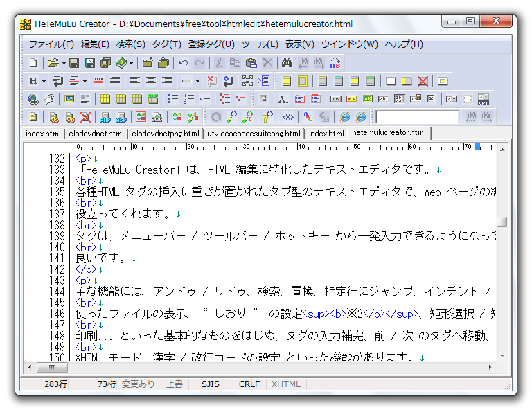Switch to the claddvdnet.html tab
532x412 pixels.
tap(96, 134)
